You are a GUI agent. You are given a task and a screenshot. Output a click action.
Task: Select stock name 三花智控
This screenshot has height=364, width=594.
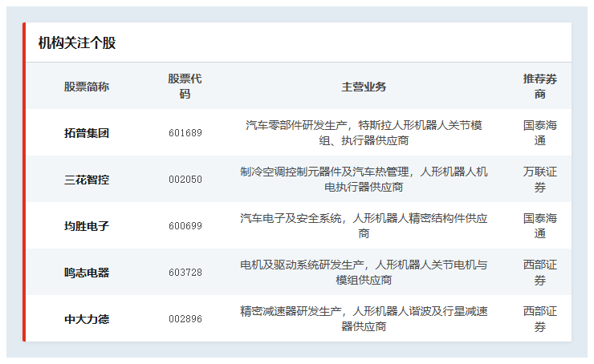[87, 180]
